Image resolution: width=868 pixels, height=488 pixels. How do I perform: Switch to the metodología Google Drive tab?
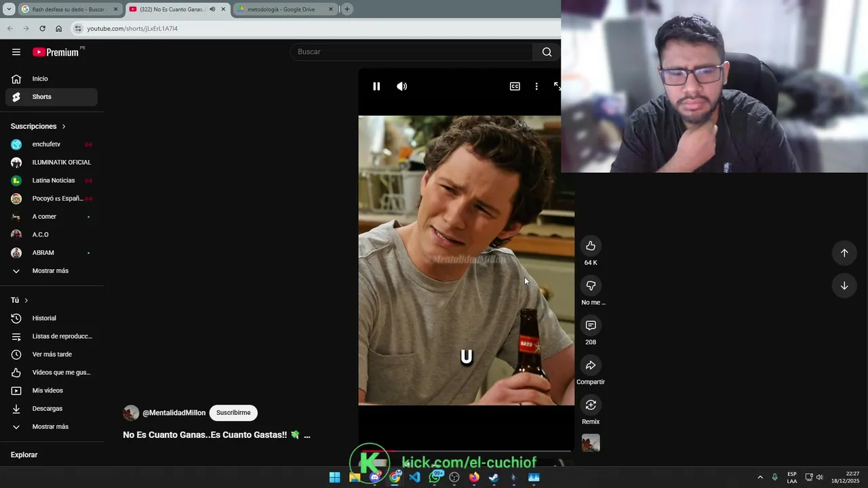pos(285,9)
